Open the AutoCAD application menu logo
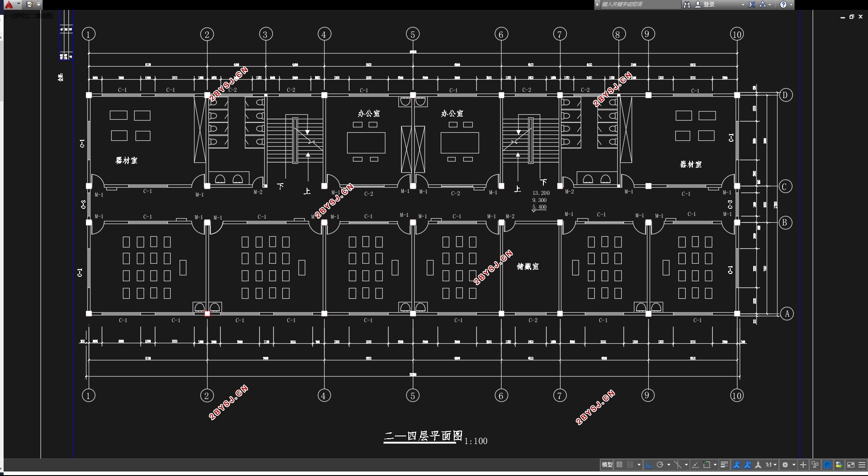This screenshot has width=868, height=476. 9,4
